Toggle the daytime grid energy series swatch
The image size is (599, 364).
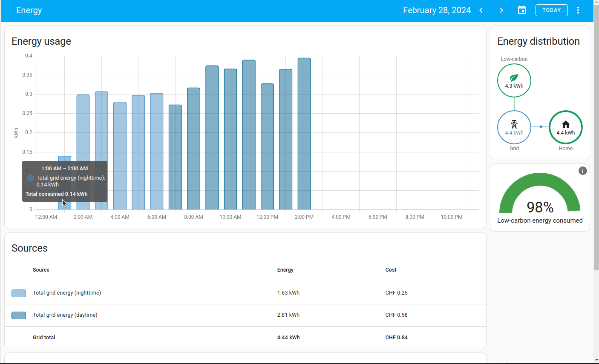18,315
